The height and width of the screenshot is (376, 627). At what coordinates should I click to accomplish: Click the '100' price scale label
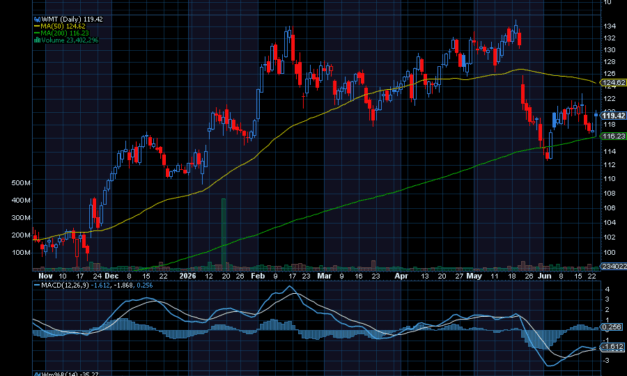point(609,253)
